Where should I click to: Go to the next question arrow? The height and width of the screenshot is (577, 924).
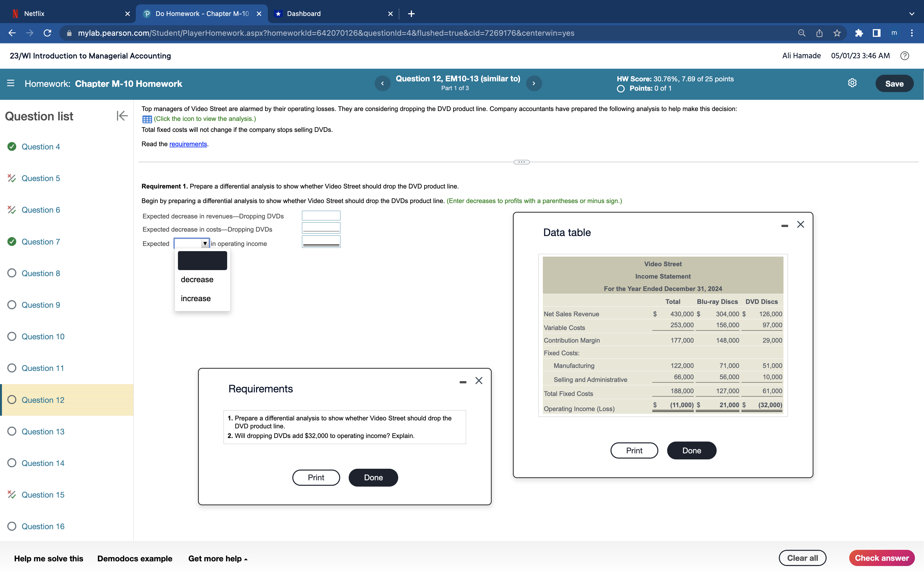pyautogui.click(x=534, y=83)
